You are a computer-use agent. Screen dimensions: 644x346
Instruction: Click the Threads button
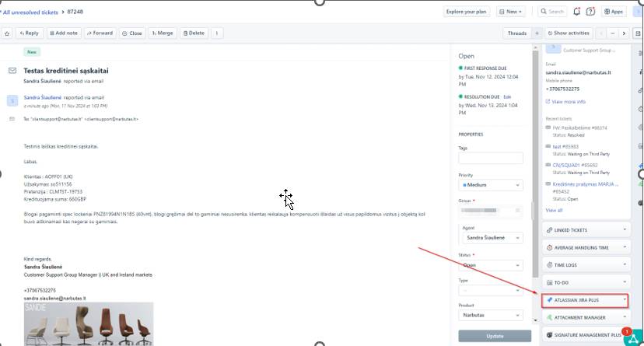pyautogui.click(x=517, y=33)
